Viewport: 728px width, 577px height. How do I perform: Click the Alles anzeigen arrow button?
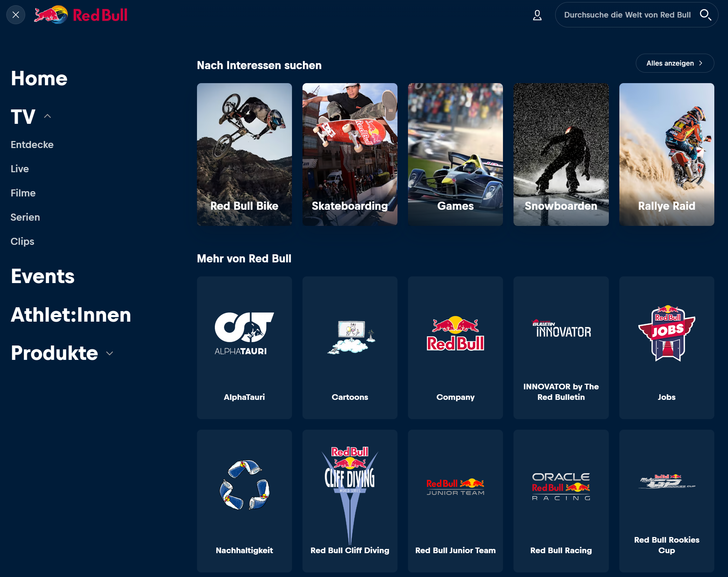(675, 63)
